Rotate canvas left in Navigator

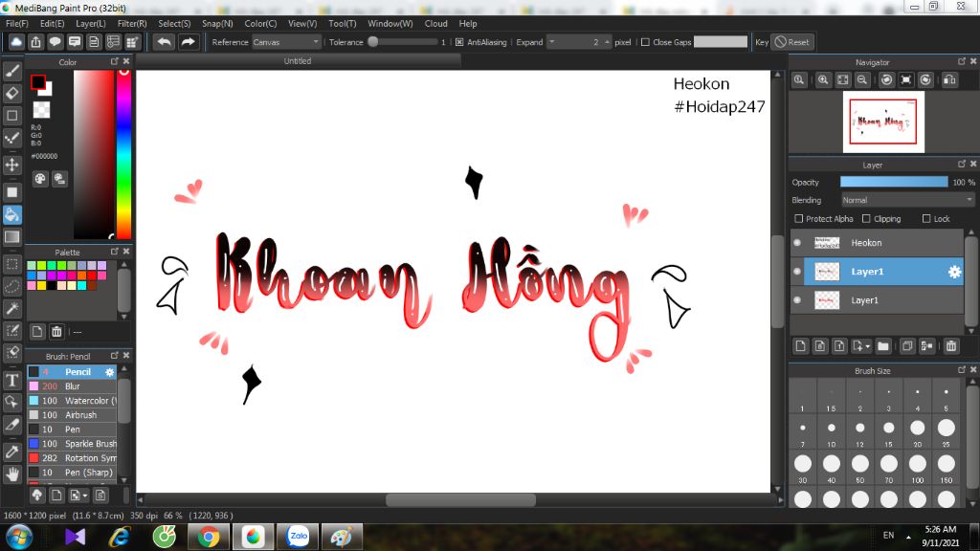pyautogui.click(x=886, y=80)
